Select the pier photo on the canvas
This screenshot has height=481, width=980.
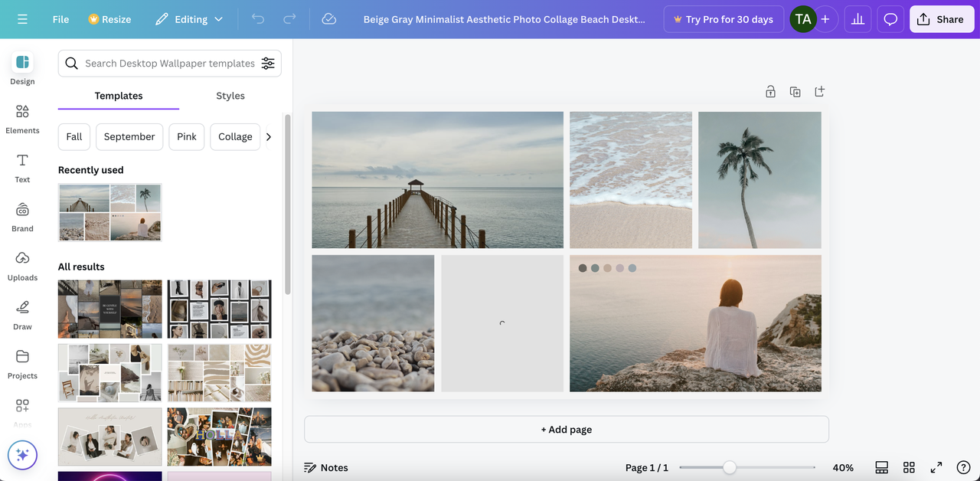coord(437,180)
